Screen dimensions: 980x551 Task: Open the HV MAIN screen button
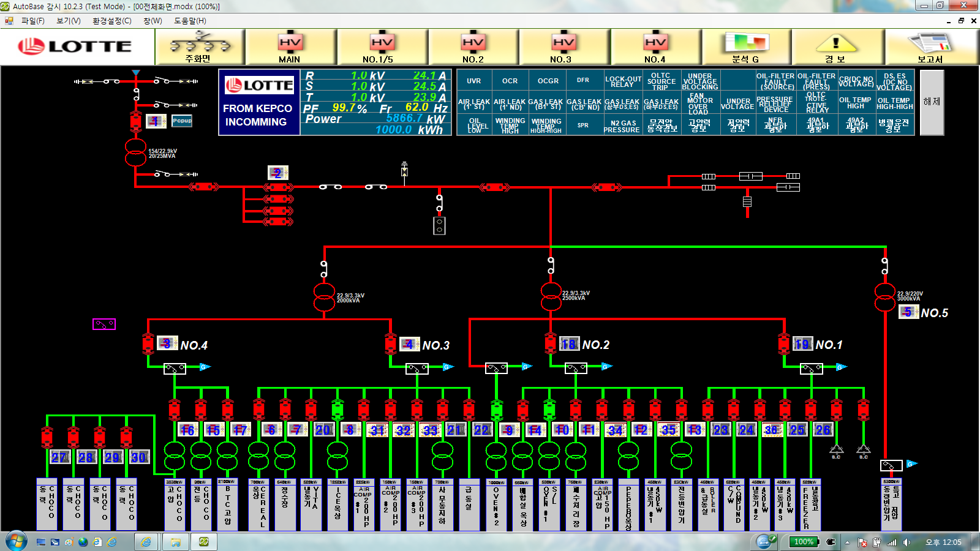(x=290, y=47)
